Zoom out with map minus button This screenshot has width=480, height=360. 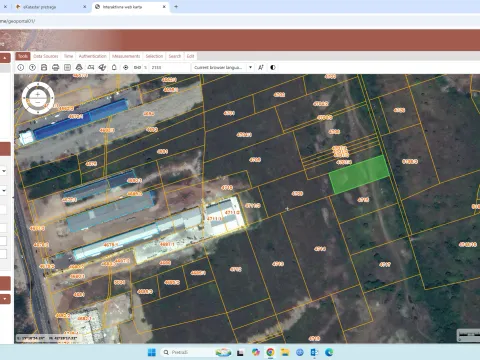tap(38, 102)
